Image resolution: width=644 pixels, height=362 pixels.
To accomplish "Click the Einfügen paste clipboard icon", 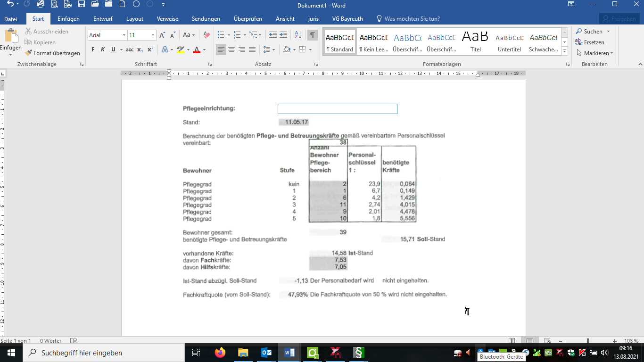I will [x=11, y=36].
